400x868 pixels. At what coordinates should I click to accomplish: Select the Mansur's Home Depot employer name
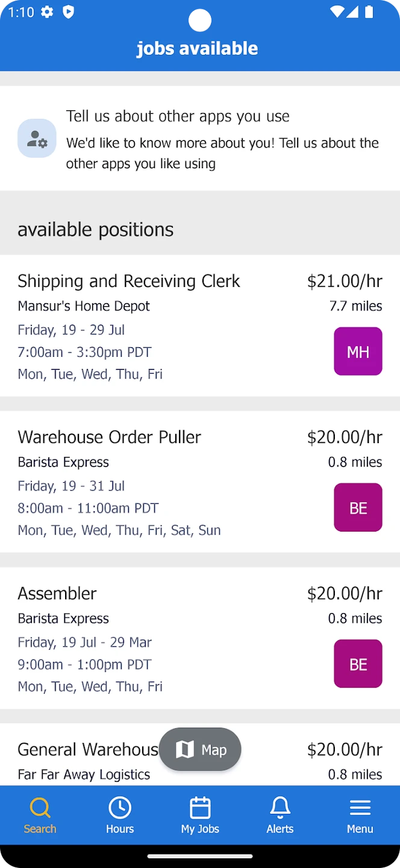pos(84,306)
